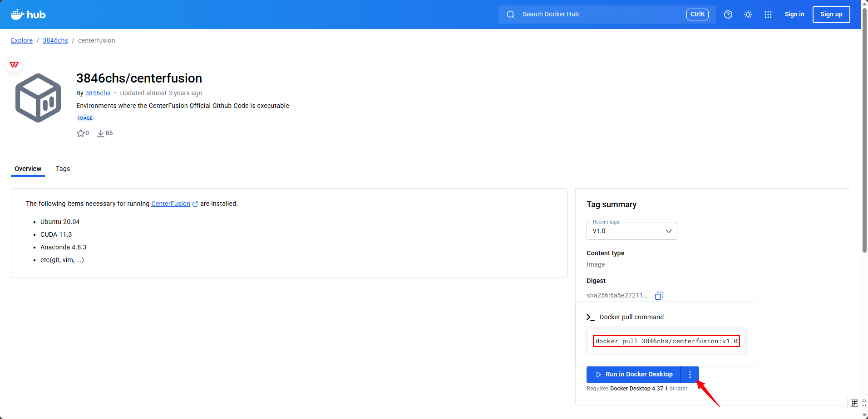Click the Ubuntu 20.04 list item

coord(60,222)
